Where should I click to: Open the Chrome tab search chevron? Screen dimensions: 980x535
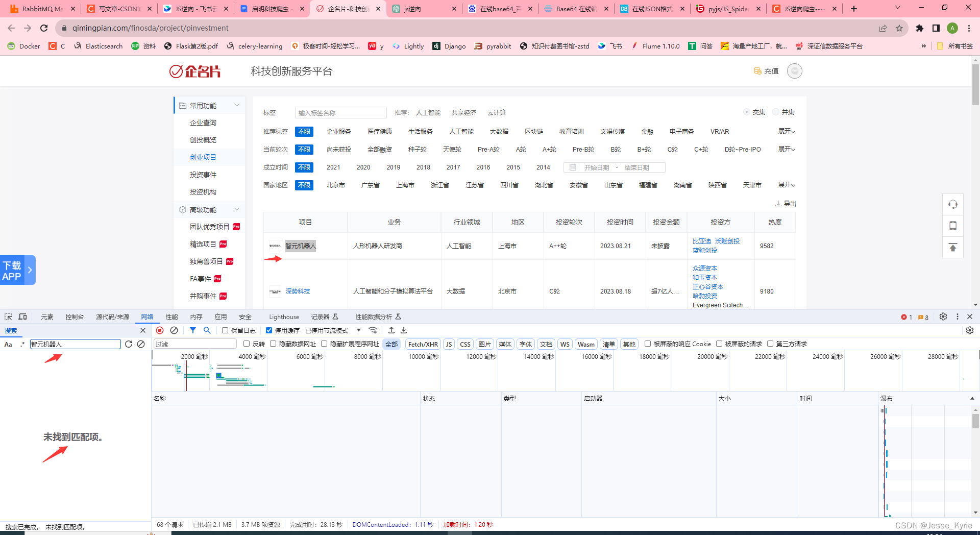click(898, 8)
